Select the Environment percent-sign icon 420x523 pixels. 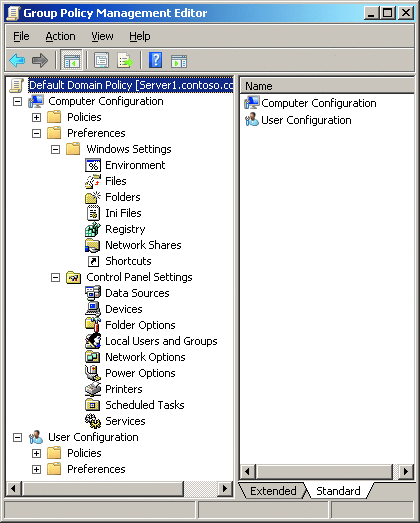click(x=93, y=165)
